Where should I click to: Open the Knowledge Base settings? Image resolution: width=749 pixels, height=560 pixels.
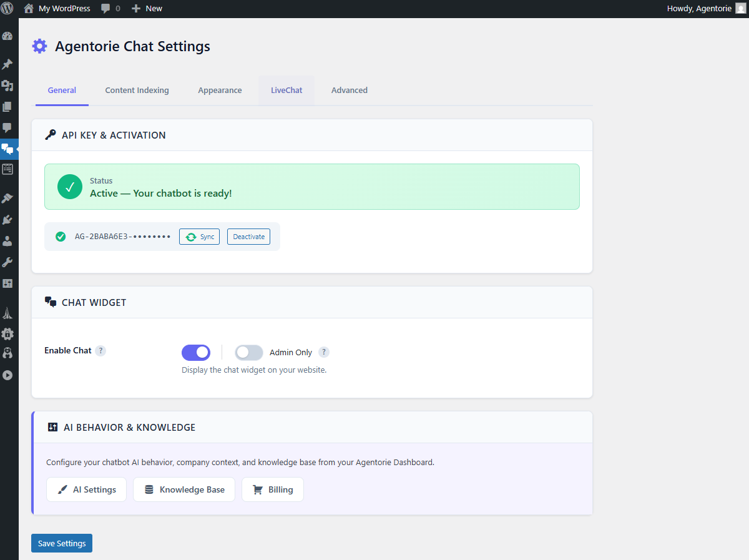184,489
